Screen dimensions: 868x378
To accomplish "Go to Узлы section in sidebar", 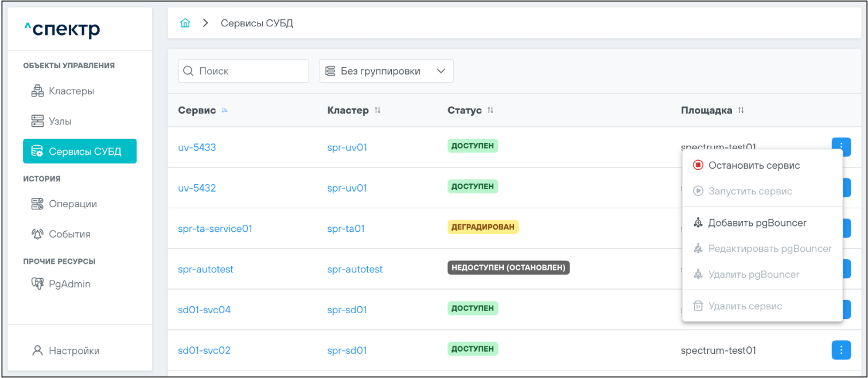I will coord(59,122).
